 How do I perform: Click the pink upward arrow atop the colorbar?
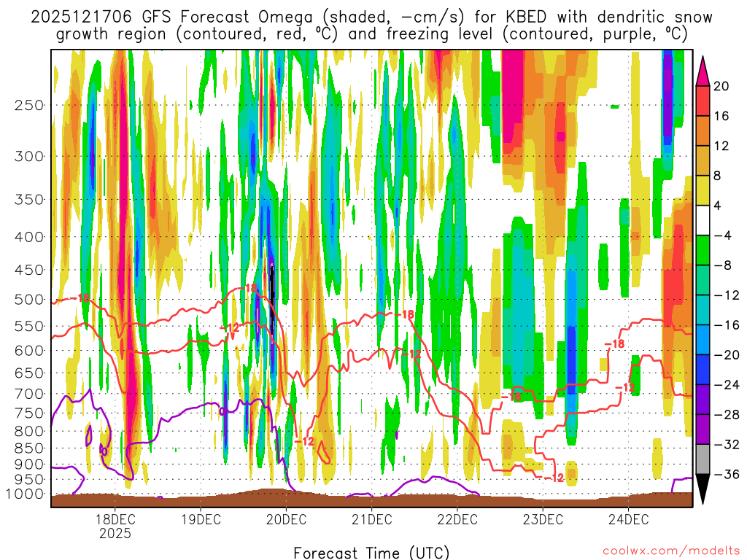[703, 71]
